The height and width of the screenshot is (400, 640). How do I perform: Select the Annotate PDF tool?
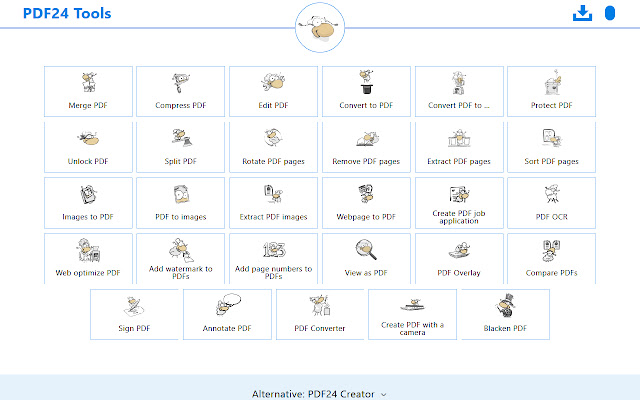pyautogui.click(x=227, y=314)
